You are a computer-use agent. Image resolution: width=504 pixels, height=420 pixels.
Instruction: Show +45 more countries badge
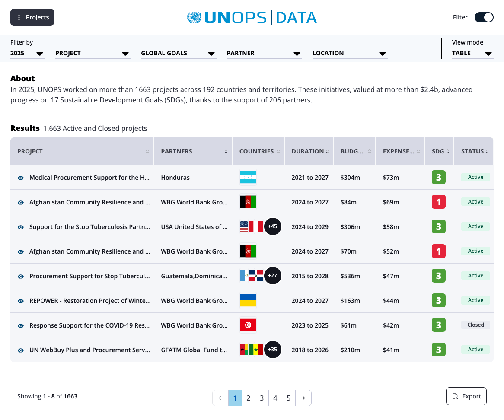point(273,226)
